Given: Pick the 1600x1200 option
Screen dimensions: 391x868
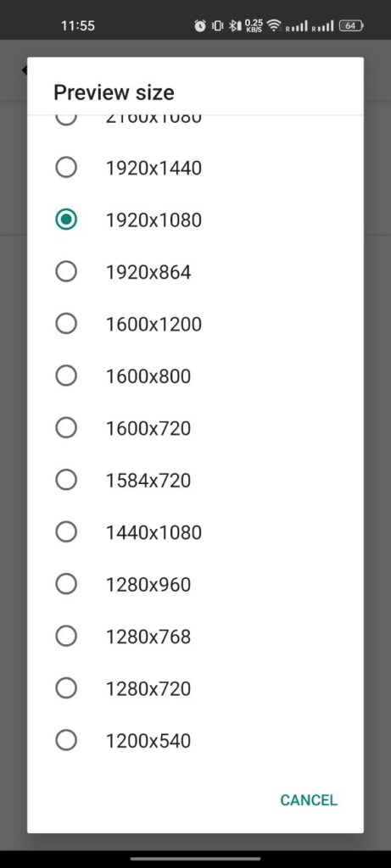Looking at the screenshot, I should pyautogui.click(x=195, y=324).
